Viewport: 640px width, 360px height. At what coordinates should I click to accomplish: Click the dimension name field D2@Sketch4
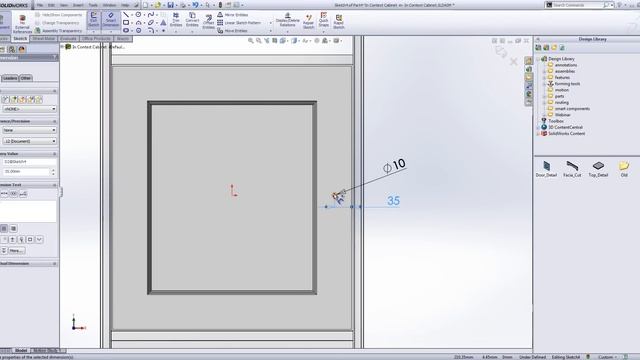coord(29,162)
